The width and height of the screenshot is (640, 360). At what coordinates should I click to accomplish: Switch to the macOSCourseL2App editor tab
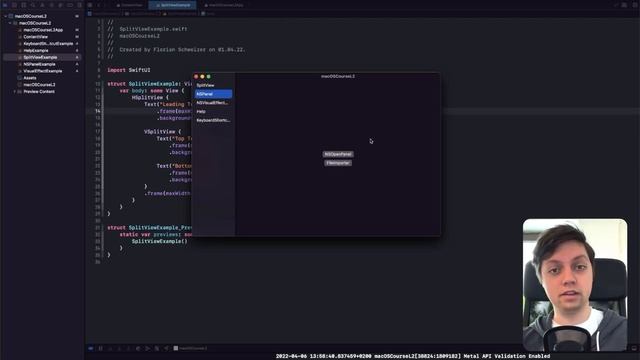pos(223,5)
